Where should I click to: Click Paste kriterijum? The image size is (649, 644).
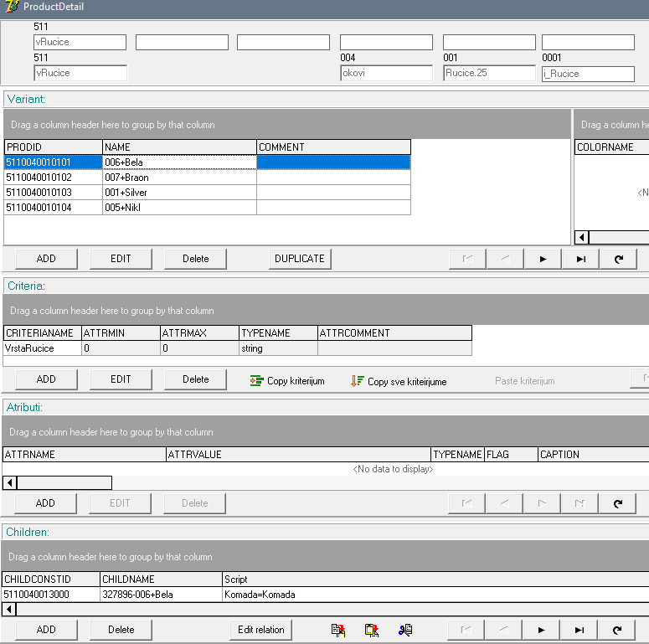pyautogui.click(x=524, y=381)
